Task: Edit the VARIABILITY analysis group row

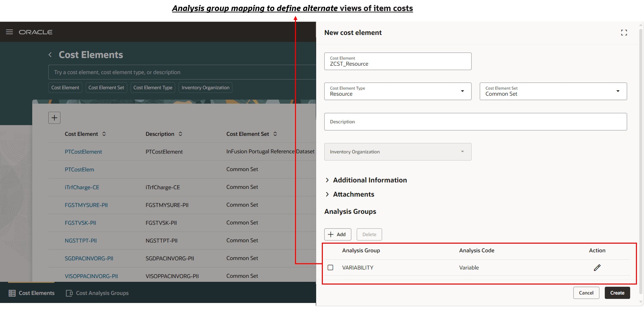Action: point(597,267)
